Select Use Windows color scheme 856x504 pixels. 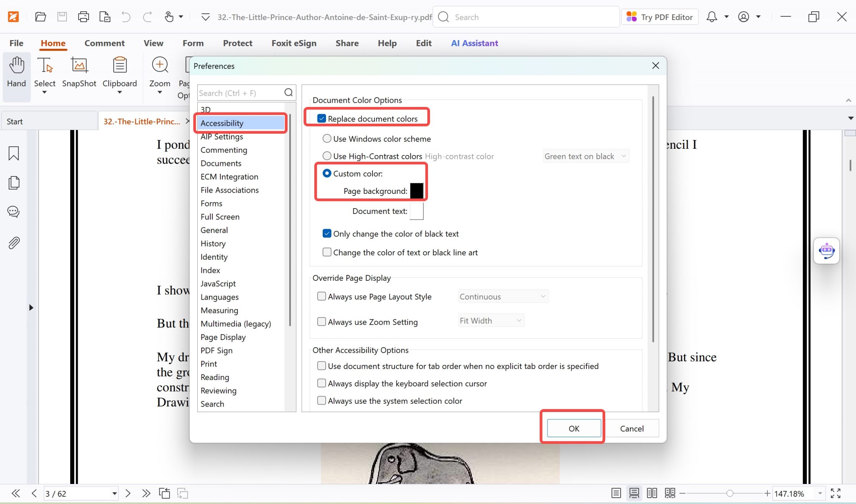click(327, 139)
